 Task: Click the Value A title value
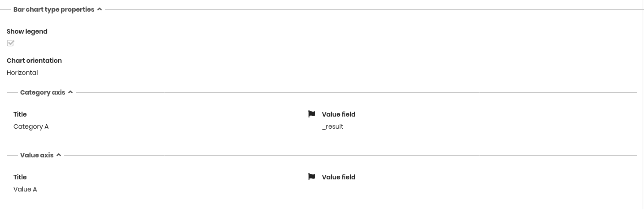[25, 189]
